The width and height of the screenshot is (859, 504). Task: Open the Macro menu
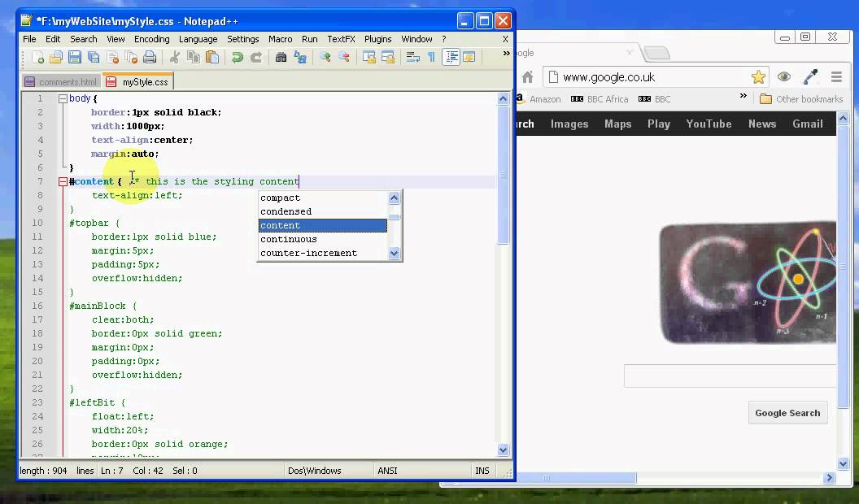280,39
